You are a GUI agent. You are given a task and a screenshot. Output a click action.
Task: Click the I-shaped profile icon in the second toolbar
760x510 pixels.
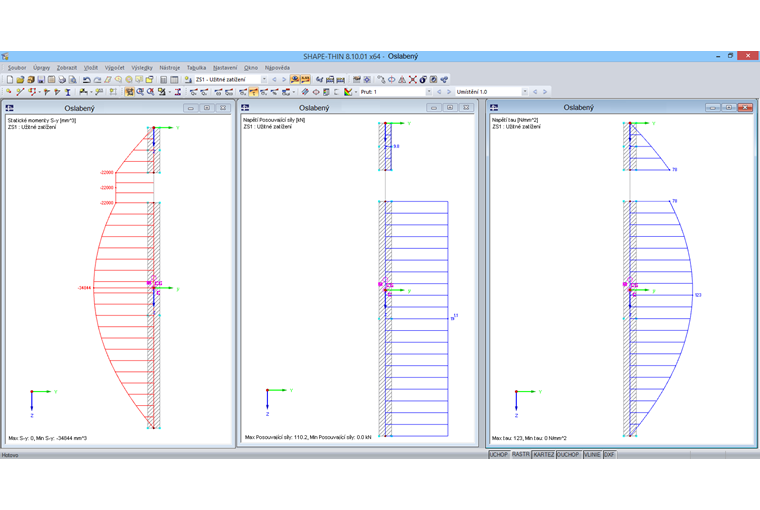click(178, 92)
